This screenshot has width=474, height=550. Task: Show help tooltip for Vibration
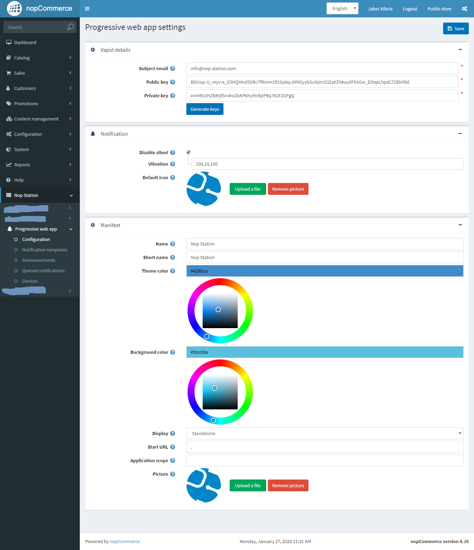[x=173, y=164]
